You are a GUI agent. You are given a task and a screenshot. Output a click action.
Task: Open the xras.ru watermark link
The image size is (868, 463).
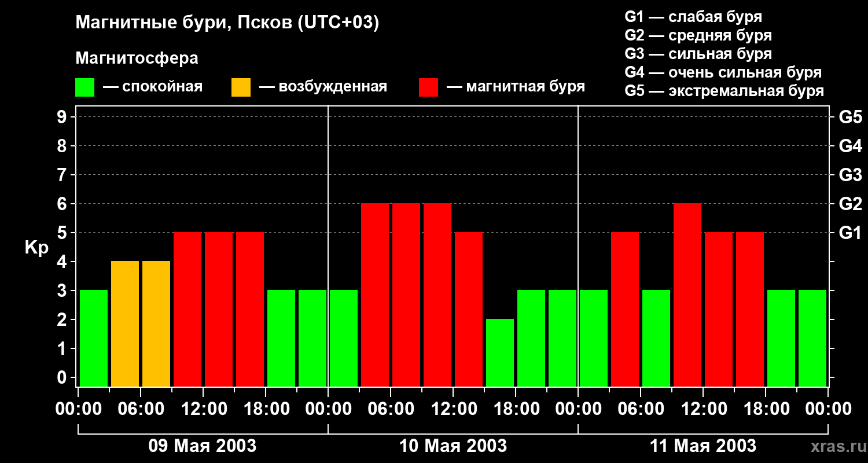click(836, 446)
